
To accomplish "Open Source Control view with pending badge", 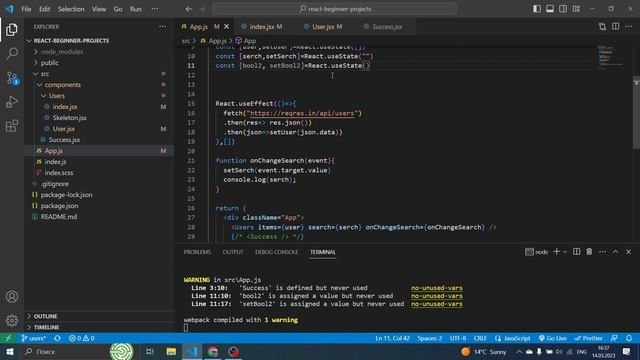I will (12, 78).
